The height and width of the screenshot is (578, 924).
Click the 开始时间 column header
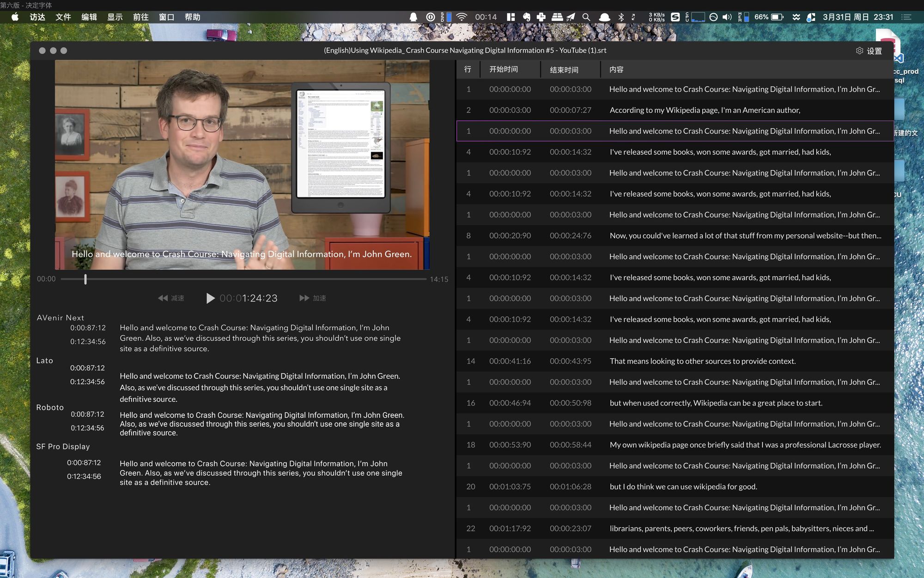click(x=504, y=69)
